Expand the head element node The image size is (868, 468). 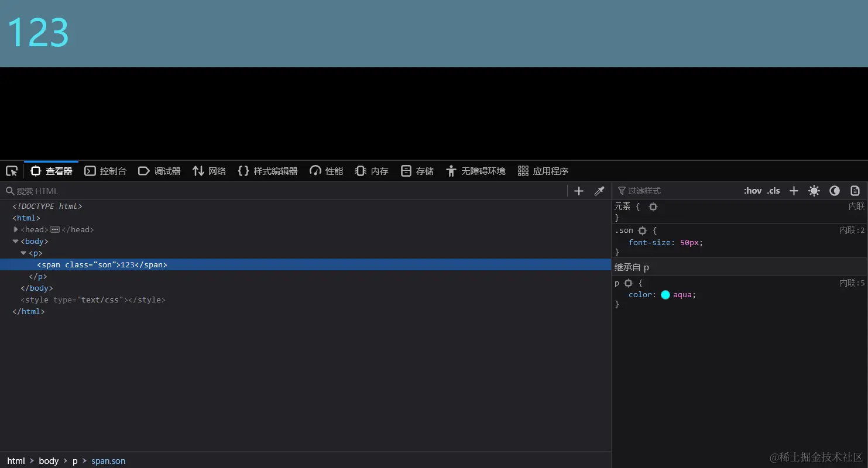pyautogui.click(x=16, y=229)
